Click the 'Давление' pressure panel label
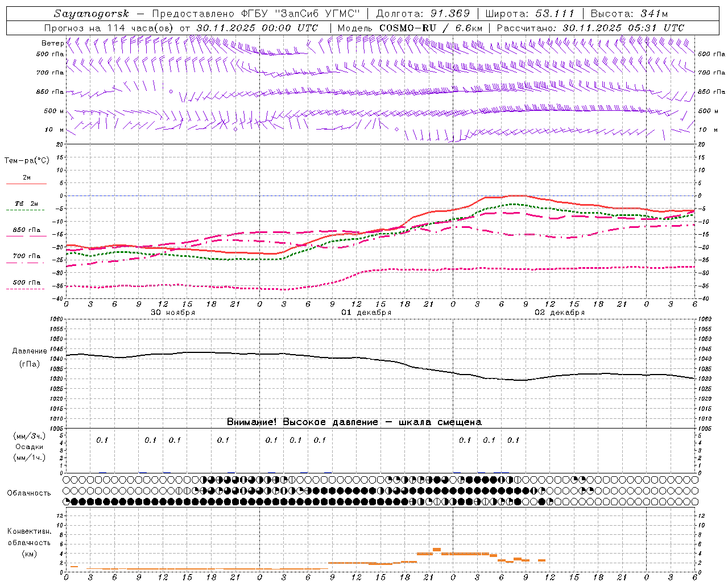 coord(30,351)
